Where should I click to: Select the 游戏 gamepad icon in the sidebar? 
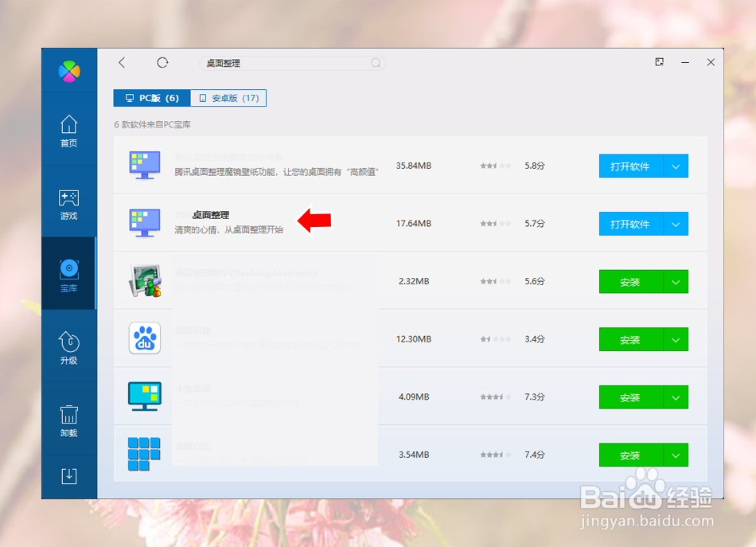69,203
